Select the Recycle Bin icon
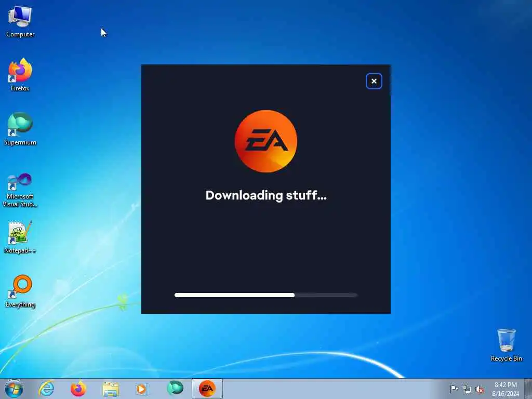Screen dimensions: 532x399 pyautogui.click(x=506, y=345)
